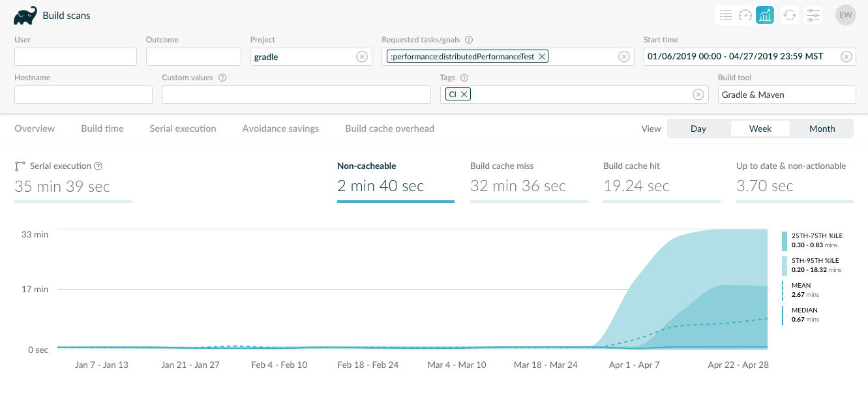Image resolution: width=868 pixels, height=394 pixels.
Task: Go to the Build cache overhead tab
Action: pos(389,129)
